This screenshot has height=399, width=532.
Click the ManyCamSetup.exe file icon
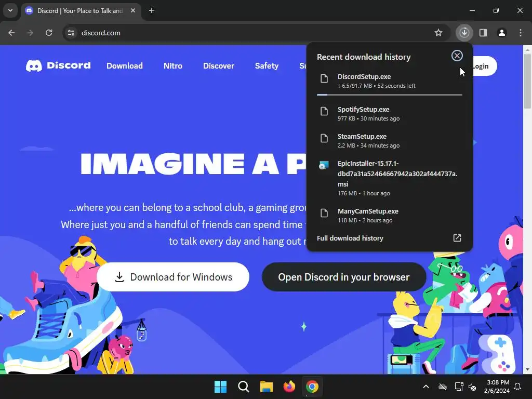coord(324,212)
